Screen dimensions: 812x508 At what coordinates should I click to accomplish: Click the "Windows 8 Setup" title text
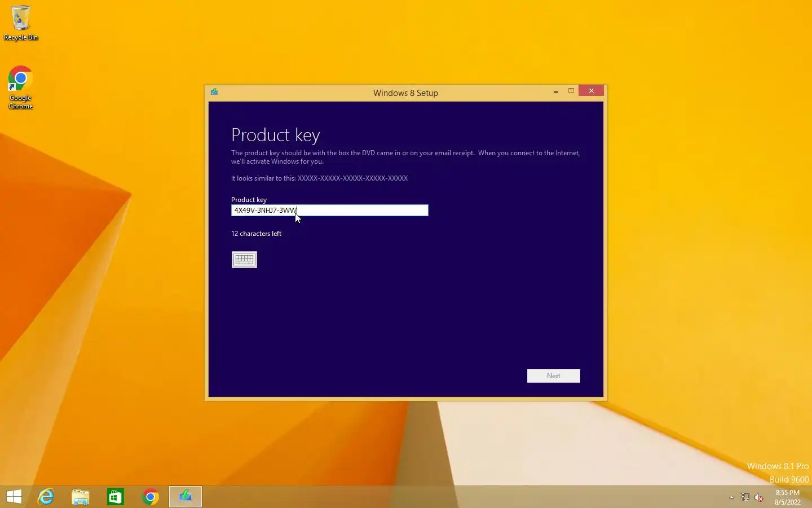[x=405, y=93]
